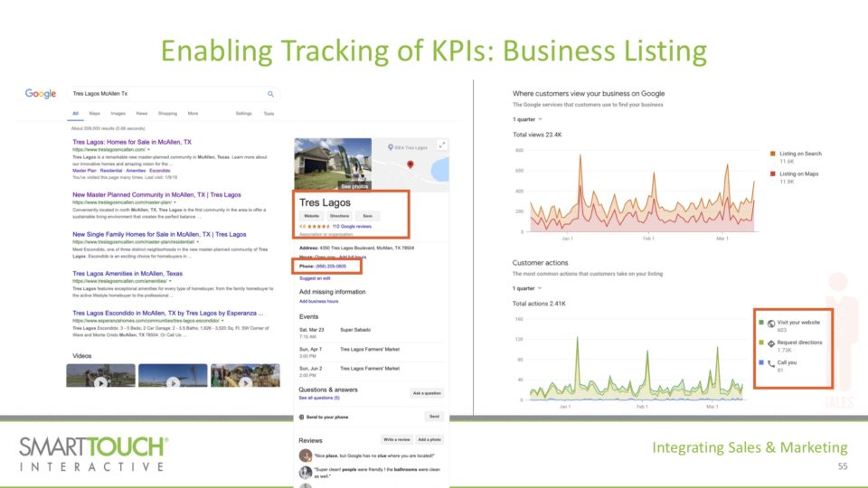Click the Write a review button
The width and height of the screenshot is (868, 488).
tap(396, 440)
